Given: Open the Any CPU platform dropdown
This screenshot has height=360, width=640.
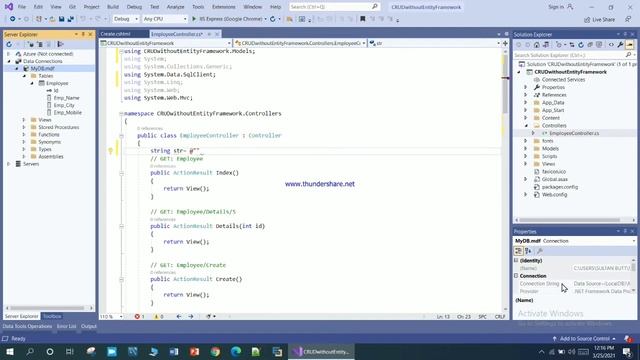Looking at the screenshot, I should click(x=165, y=19).
